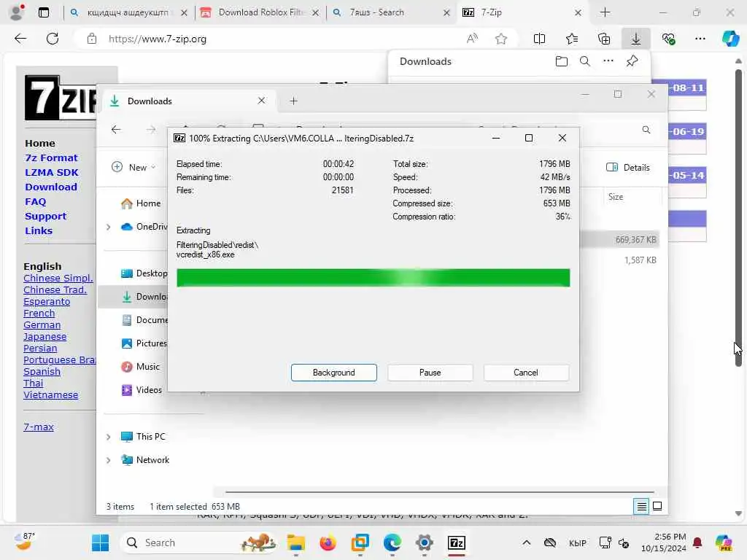The image size is (747, 560).
Task: Click the Background button in extraction dialog
Action: tap(333, 373)
